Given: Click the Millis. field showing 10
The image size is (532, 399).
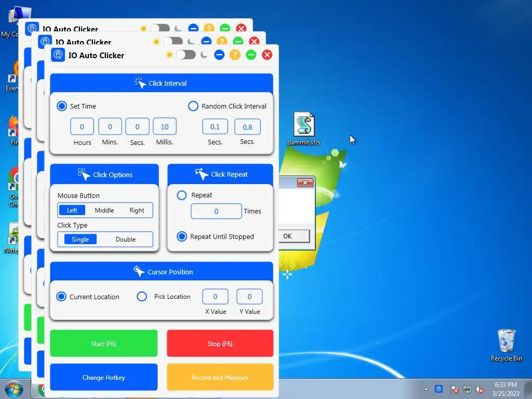Looking at the screenshot, I should [165, 127].
